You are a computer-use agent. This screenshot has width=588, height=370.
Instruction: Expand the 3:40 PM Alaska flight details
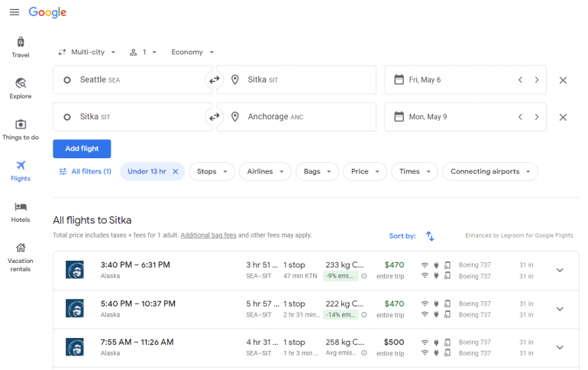(559, 270)
